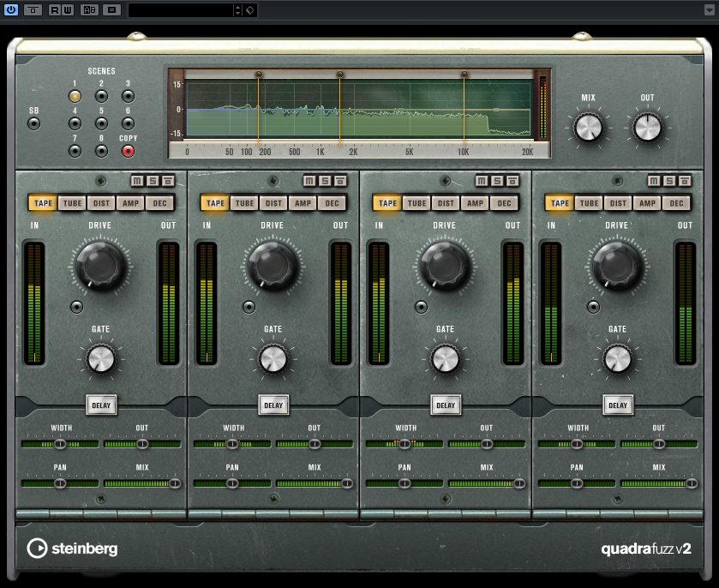Bypass band 4 using its bypass icon
Screen dimensions: 719x588
pos(685,181)
